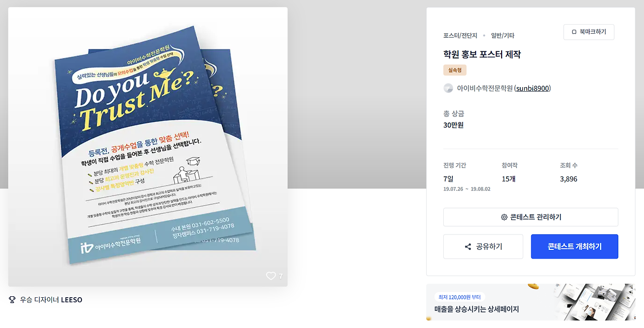This screenshot has width=644, height=328.
Task: Click the 공유하기 share button
Action: 483,247
